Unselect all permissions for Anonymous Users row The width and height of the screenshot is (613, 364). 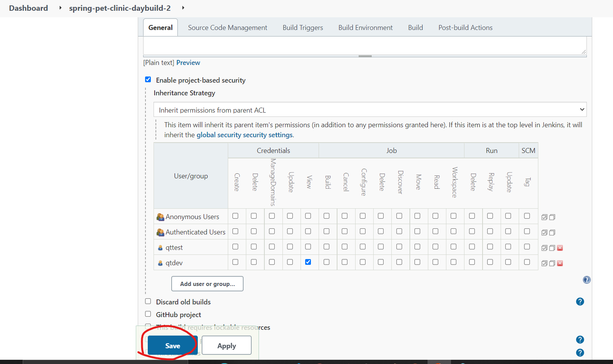coord(552,217)
